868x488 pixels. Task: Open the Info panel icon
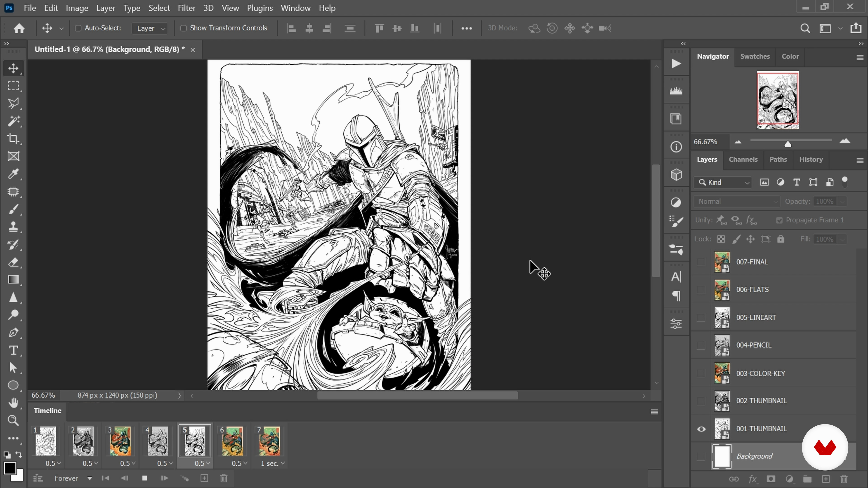676,147
